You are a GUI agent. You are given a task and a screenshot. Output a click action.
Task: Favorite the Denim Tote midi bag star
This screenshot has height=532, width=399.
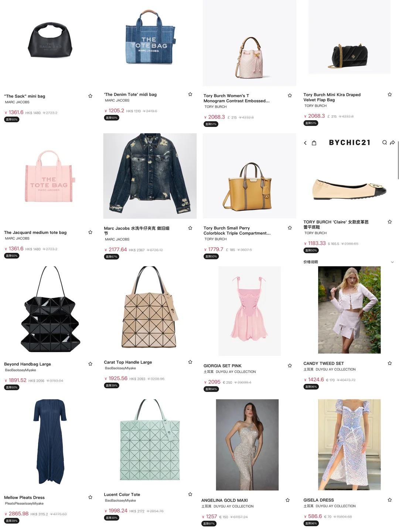click(190, 95)
